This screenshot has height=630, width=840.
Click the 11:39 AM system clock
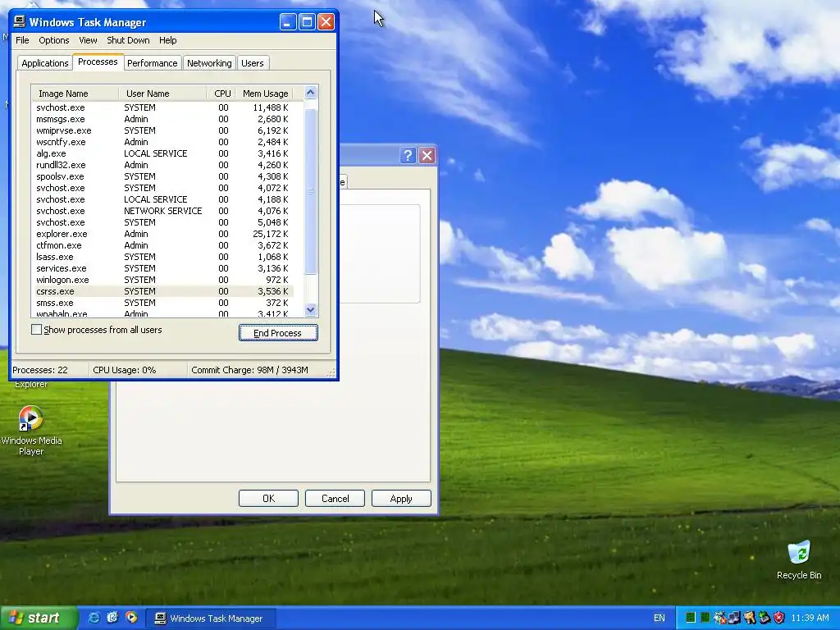[x=810, y=619]
